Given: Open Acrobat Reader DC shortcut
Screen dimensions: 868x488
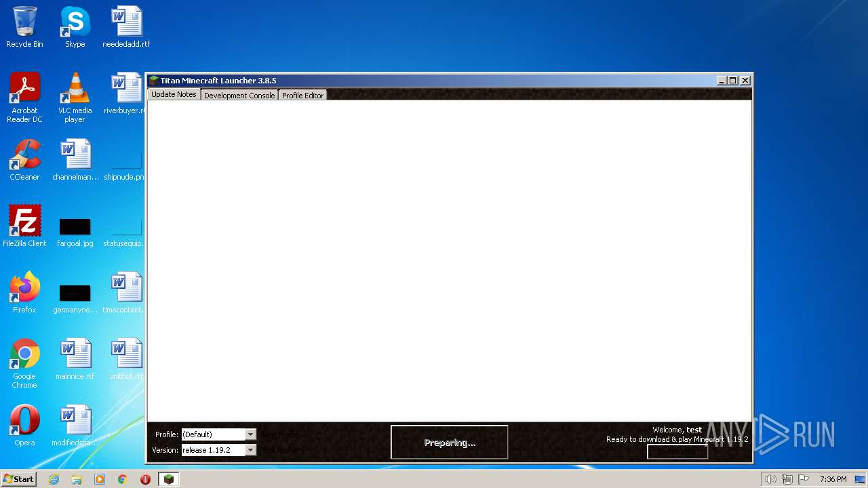Looking at the screenshot, I should point(24,98).
